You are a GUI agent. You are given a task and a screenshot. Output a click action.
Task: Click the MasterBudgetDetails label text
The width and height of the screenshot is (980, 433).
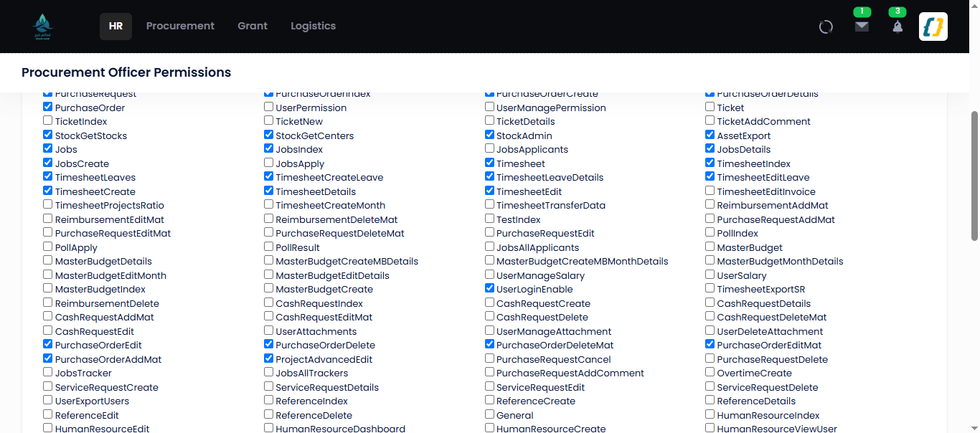click(103, 262)
